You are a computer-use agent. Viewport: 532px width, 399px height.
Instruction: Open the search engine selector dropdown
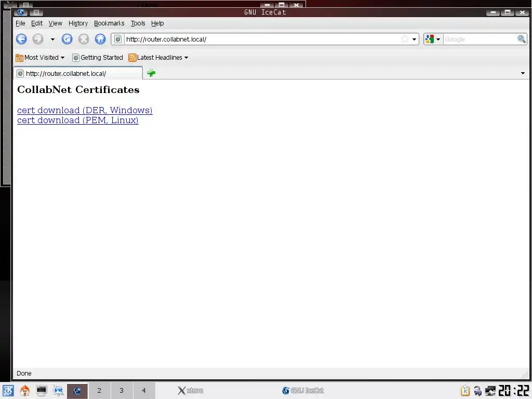(x=433, y=39)
